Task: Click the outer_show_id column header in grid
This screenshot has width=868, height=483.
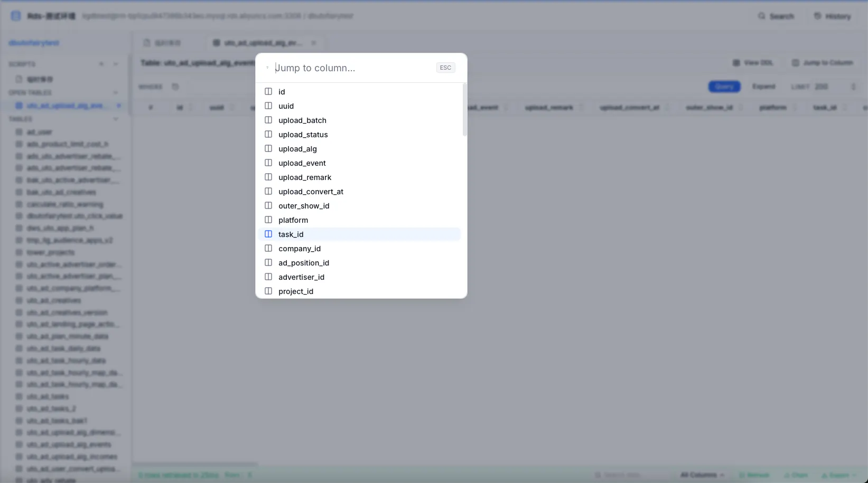Action: coord(709,108)
